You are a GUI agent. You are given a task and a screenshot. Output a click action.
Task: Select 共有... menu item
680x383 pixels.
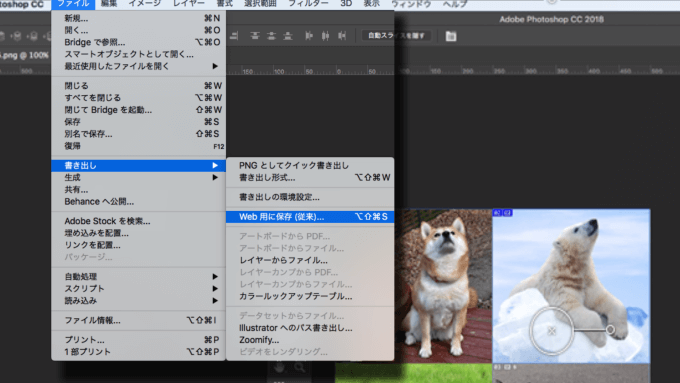(x=138, y=190)
